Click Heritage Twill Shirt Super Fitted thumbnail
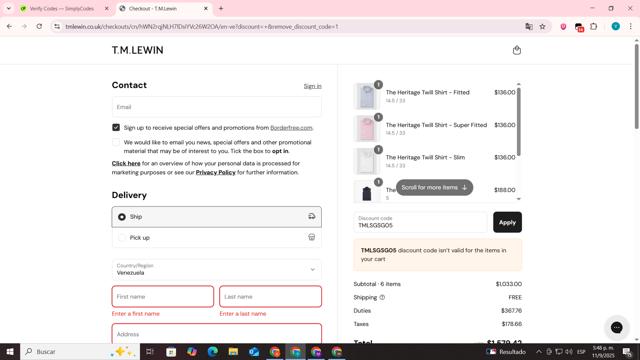Viewport: 640px width, 360px height. pos(367,128)
